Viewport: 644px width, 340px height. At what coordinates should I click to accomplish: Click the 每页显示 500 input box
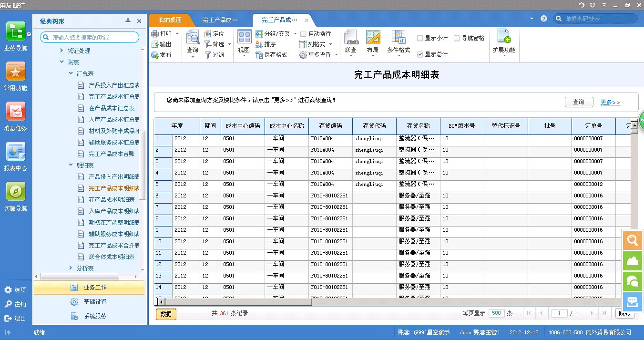click(x=497, y=313)
